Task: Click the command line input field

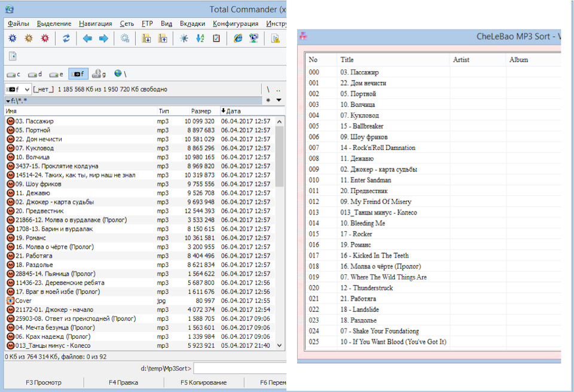Action: tap(240, 368)
